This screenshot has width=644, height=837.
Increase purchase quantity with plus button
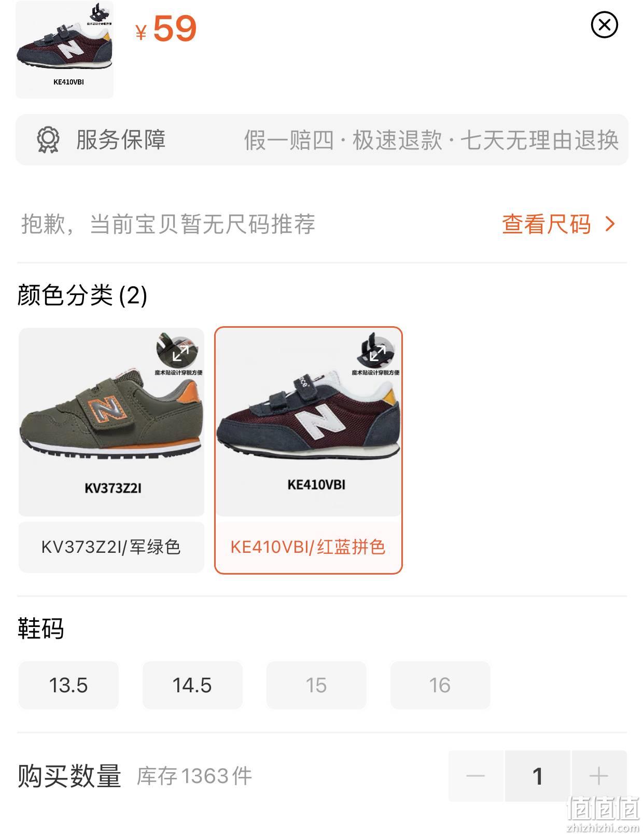599,776
